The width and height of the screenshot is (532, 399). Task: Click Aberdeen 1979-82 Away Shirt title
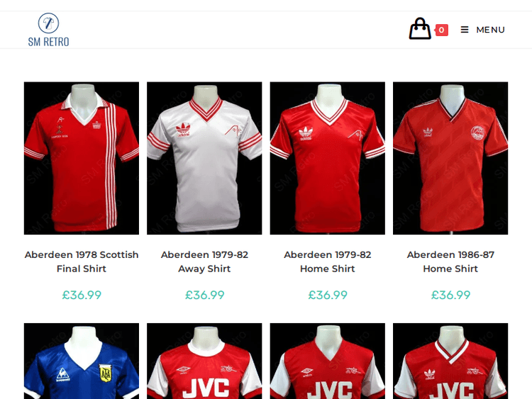(x=204, y=262)
